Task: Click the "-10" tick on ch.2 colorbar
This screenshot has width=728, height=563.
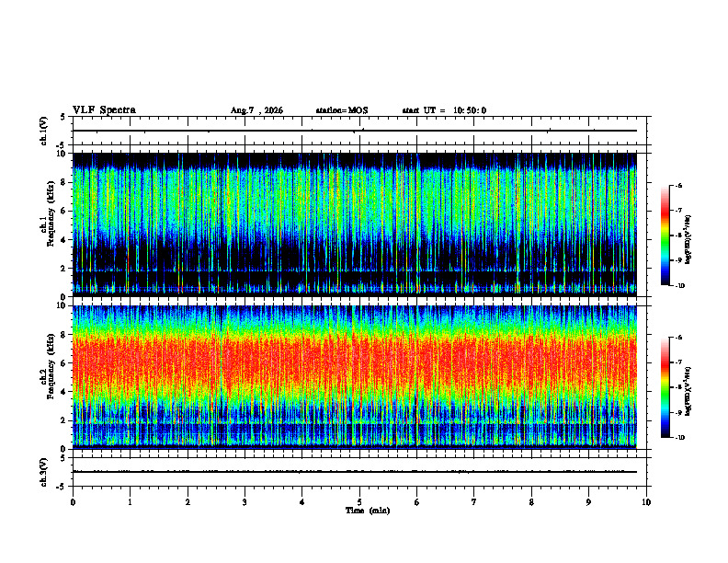Action: pos(679,437)
